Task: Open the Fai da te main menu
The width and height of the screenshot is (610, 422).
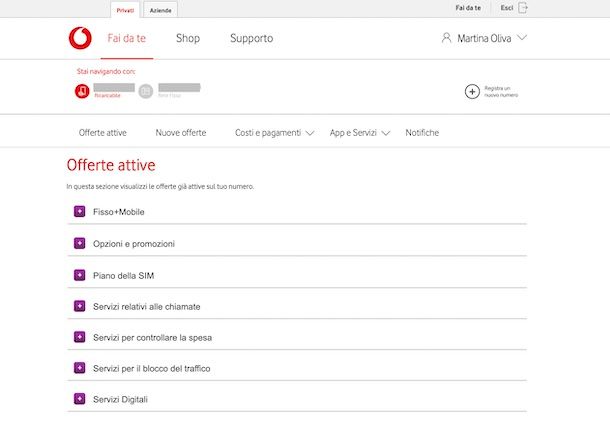Action: tap(126, 38)
